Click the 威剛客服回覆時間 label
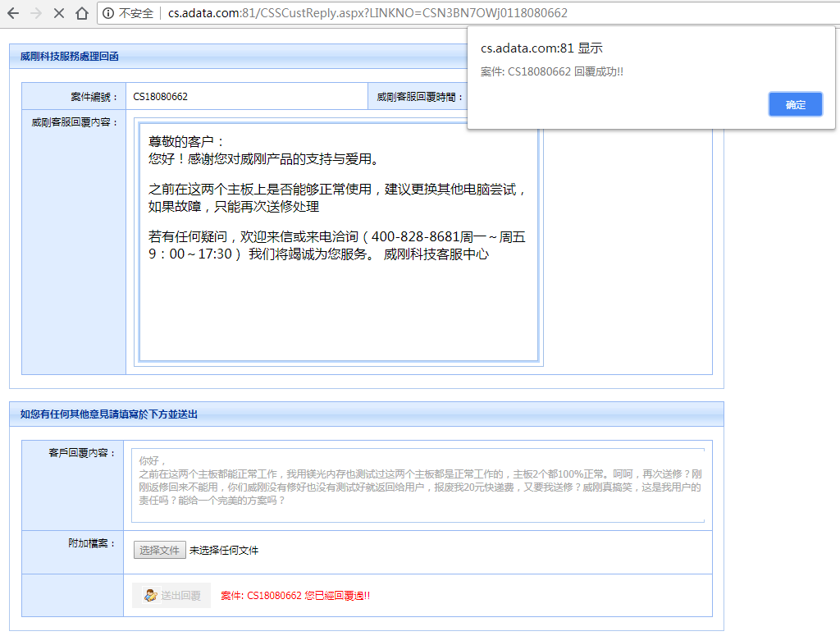This screenshot has height=636, width=840. point(419,97)
